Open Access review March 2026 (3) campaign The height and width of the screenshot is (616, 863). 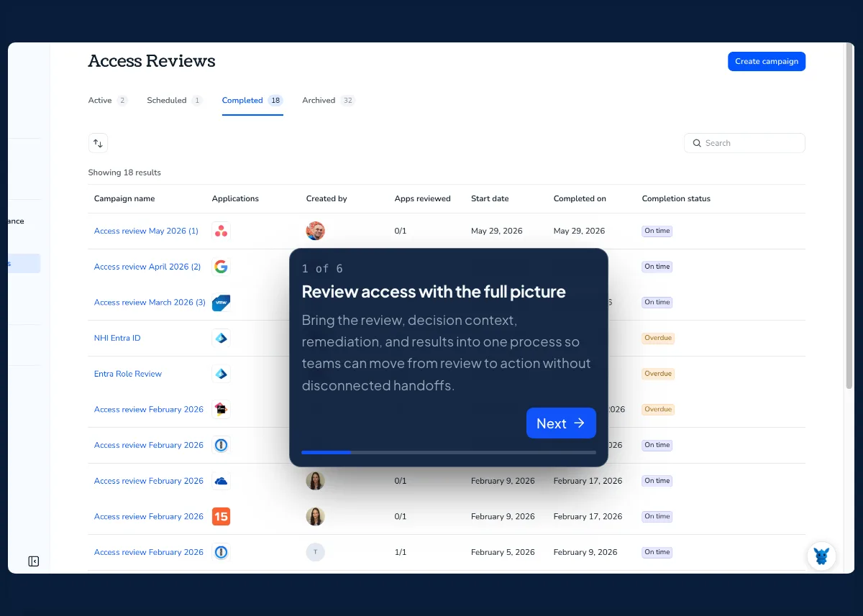pos(150,303)
